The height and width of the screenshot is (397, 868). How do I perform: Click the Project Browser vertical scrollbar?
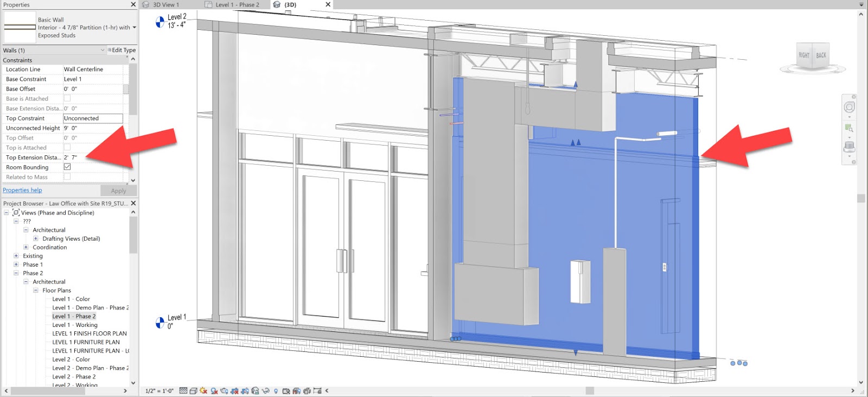point(133,235)
